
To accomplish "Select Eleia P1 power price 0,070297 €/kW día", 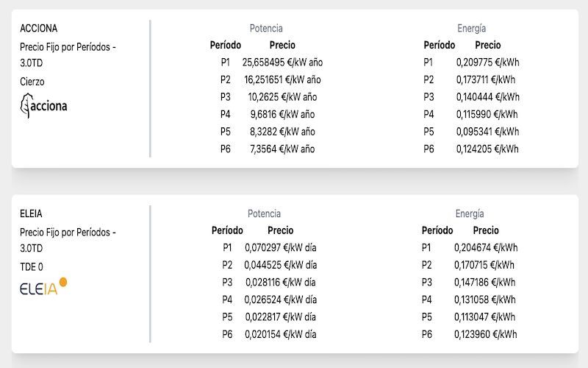I will [x=280, y=248].
